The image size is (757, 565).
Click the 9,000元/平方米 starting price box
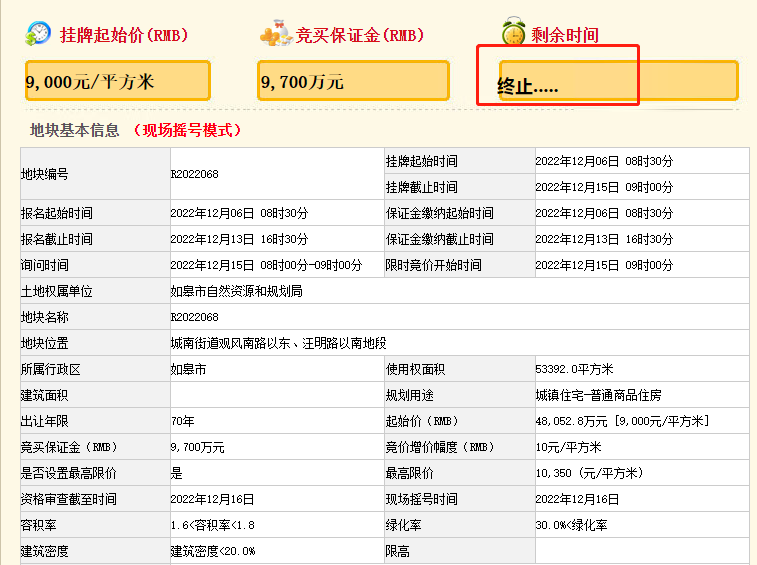tap(118, 81)
